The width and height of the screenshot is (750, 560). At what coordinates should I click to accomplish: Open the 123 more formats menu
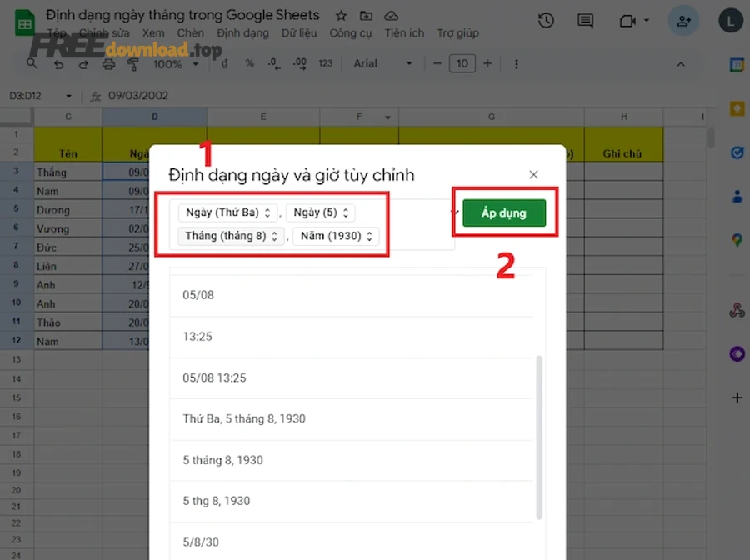tap(326, 63)
